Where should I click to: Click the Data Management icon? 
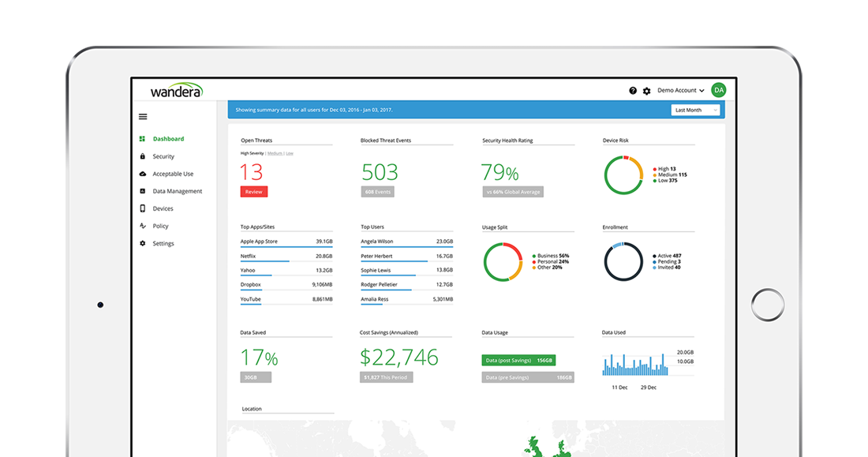(x=142, y=191)
